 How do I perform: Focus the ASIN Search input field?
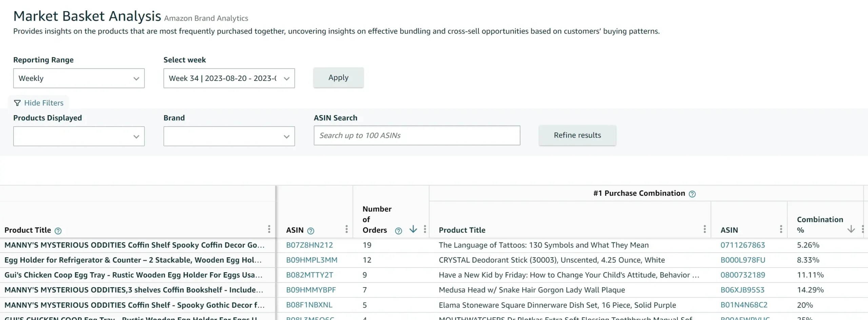pos(417,135)
